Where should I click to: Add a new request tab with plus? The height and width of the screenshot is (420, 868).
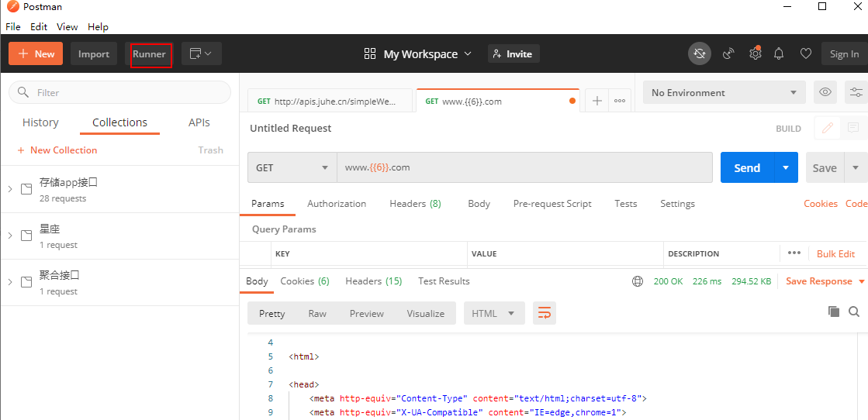[597, 102]
